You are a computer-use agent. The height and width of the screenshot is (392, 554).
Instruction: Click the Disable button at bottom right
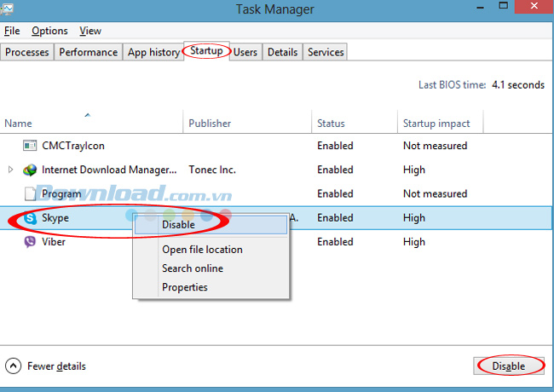(x=509, y=366)
